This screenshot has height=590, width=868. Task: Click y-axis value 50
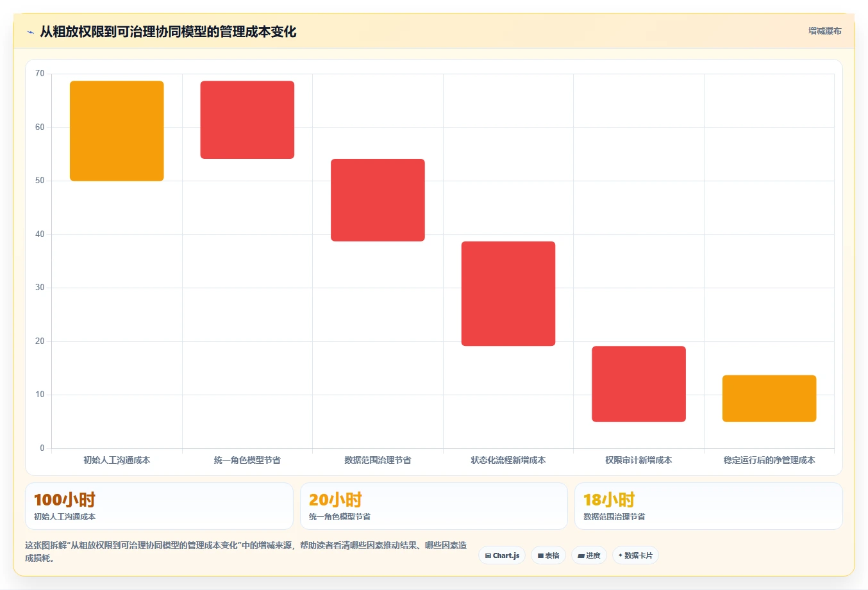tap(40, 181)
